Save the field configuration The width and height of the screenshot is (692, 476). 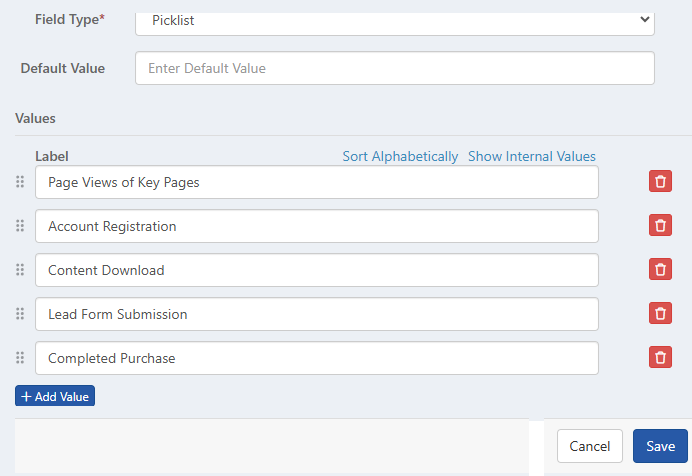click(660, 446)
